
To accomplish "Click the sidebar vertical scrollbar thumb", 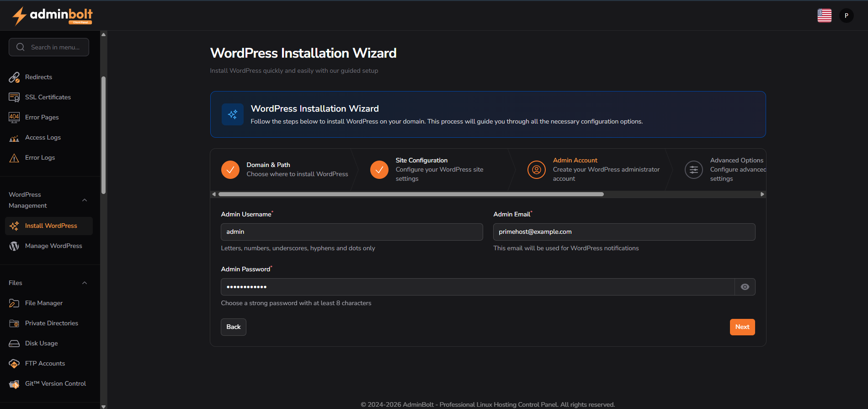I will (104, 135).
